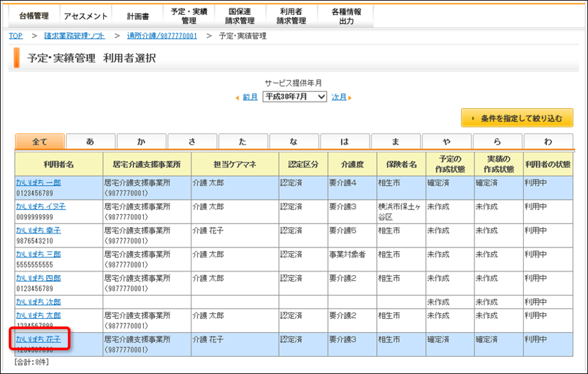Open the 台帳管理 menu

coord(34,16)
